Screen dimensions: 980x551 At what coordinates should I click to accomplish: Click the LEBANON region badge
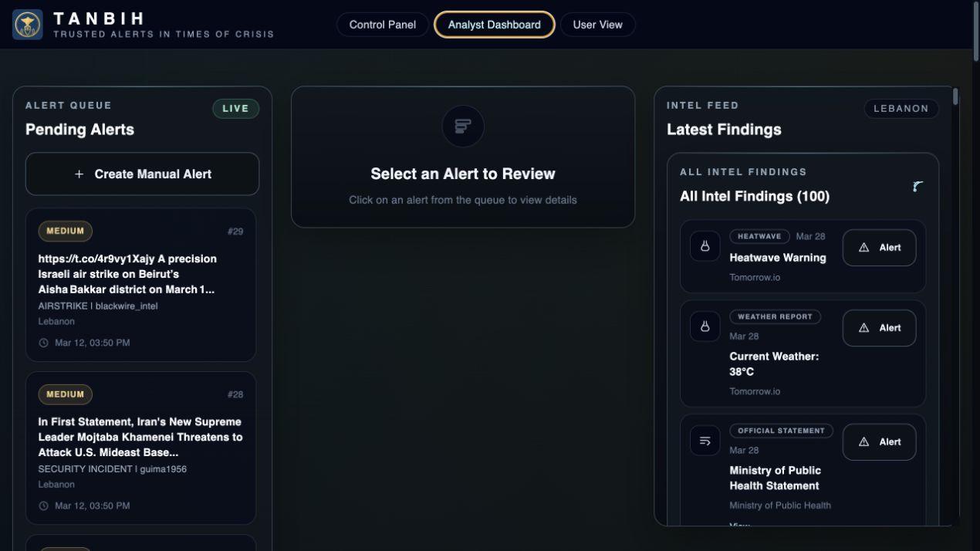(901, 109)
